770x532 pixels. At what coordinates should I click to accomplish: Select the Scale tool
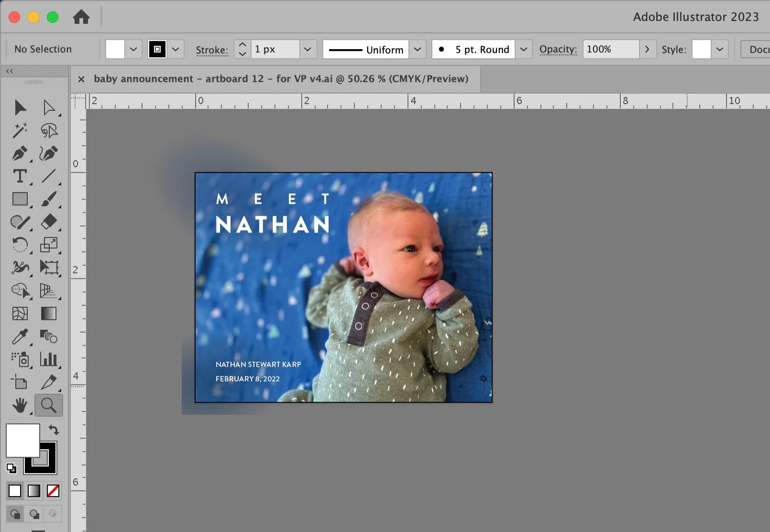pos(49,245)
